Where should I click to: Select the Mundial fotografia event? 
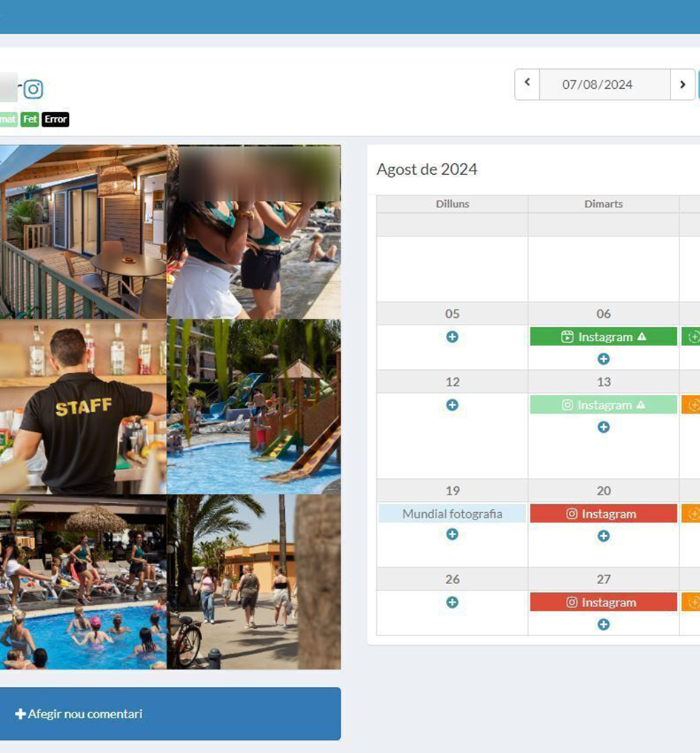(x=452, y=514)
